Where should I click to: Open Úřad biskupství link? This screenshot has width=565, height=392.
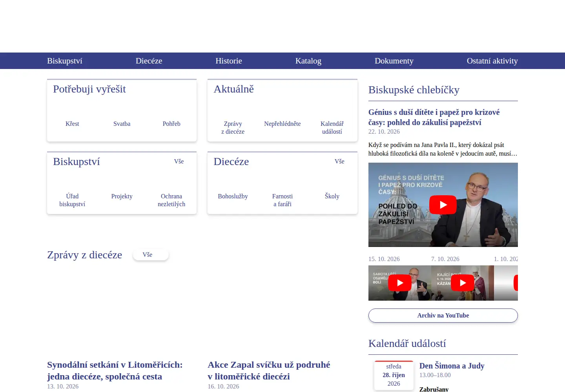72,200
